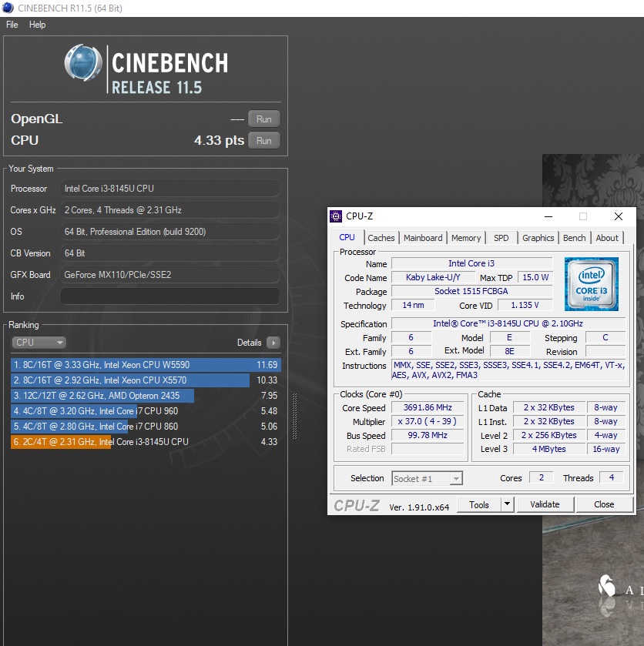This screenshot has height=646, width=644.
Task: Click the Specification field in CPU-Z
Action: [508, 323]
